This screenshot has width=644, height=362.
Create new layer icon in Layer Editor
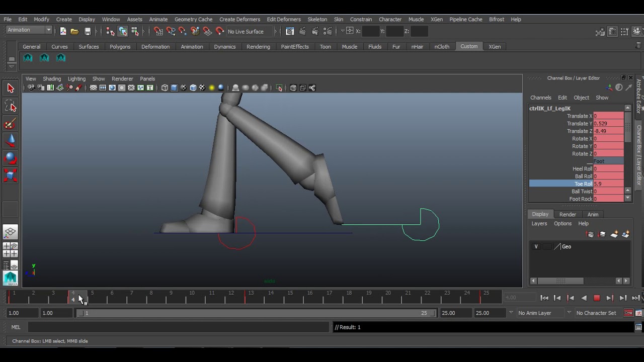[x=614, y=234]
